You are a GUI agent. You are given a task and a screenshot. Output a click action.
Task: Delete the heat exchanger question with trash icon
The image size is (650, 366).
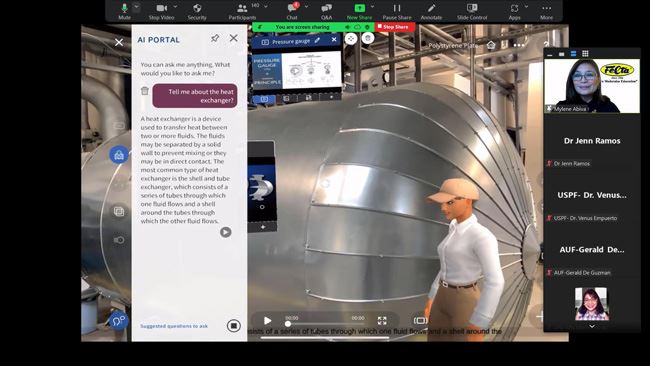pos(145,91)
